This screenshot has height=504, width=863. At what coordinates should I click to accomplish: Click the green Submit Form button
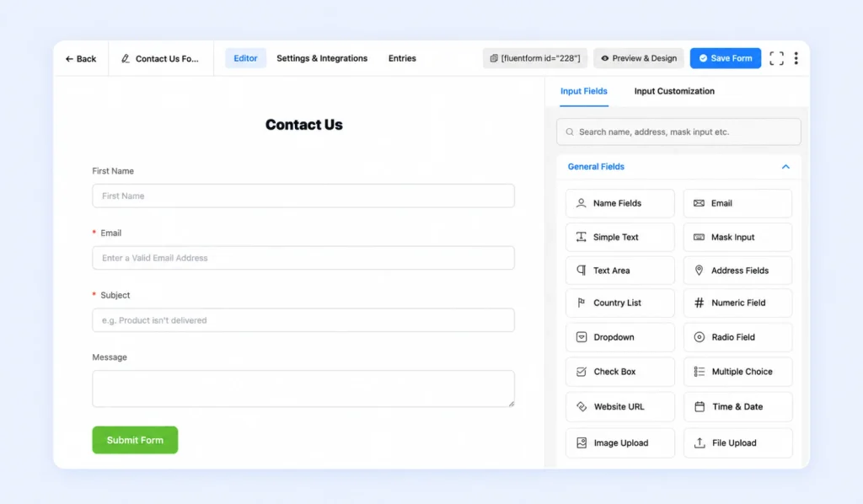(135, 440)
